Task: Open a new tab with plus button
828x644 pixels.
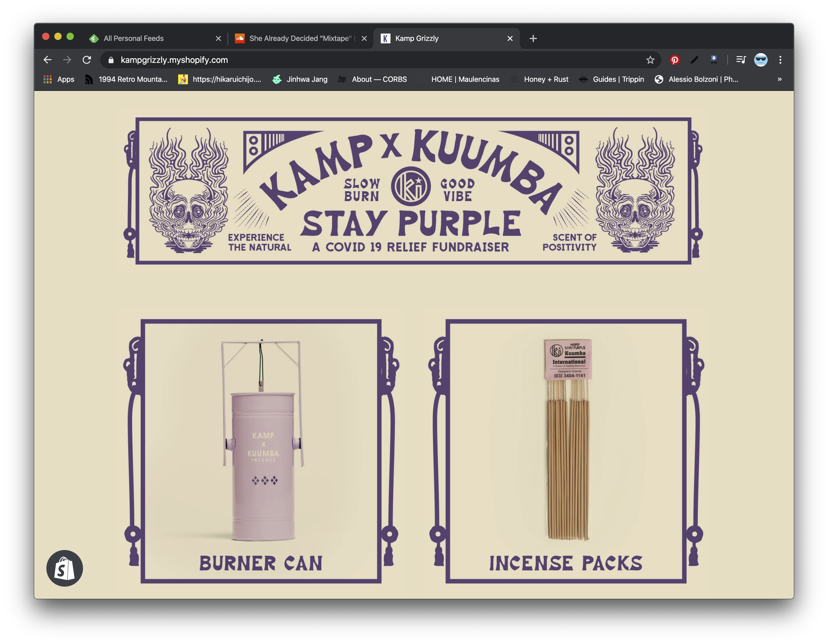Action: click(533, 38)
